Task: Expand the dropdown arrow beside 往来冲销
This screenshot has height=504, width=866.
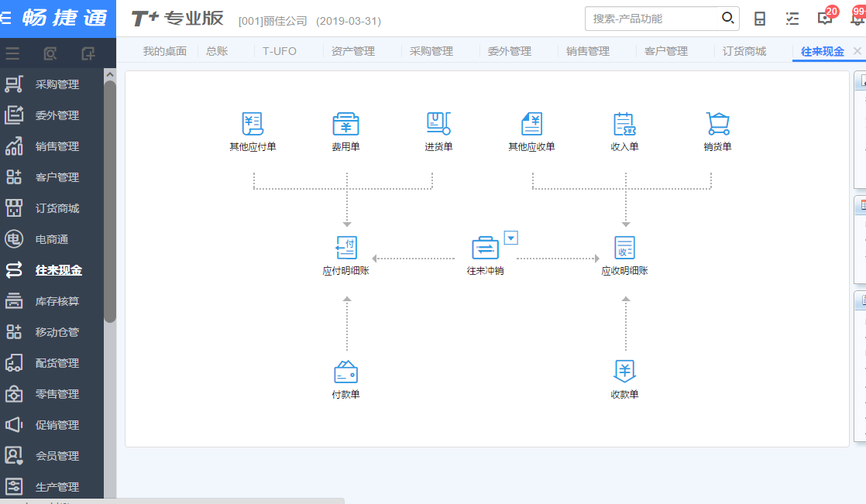Action: click(511, 238)
